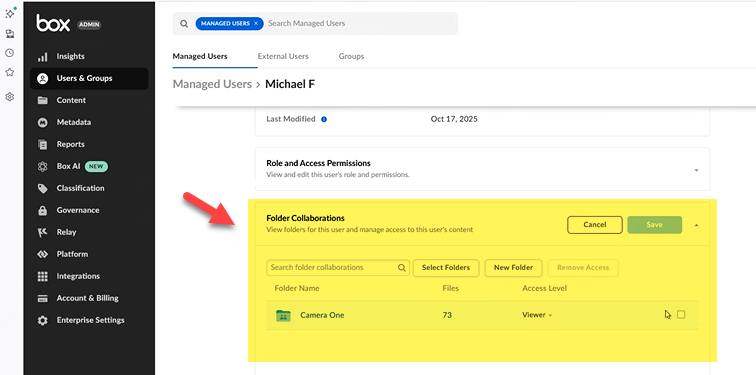Remove the Managed Users search filter chip
Screen dimensions: 756x375
pyautogui.click(x=256, y=24)
